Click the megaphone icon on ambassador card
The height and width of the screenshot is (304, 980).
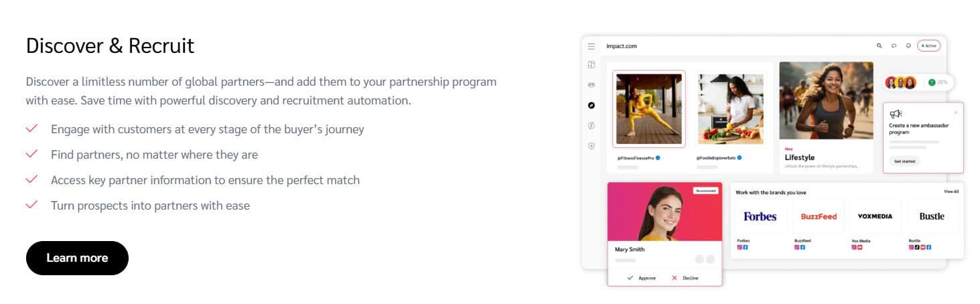(x=896, y=114)
